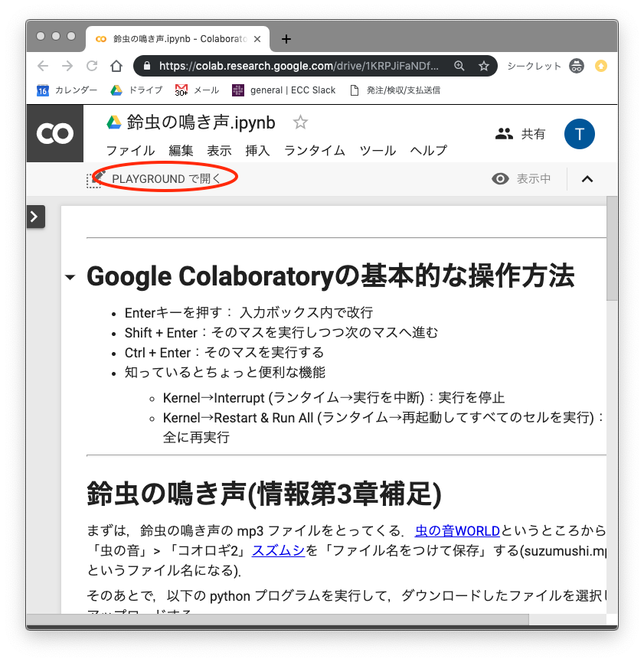Toggle the 表示中 visibility eye
644x662 pixels.
[500, 178]
